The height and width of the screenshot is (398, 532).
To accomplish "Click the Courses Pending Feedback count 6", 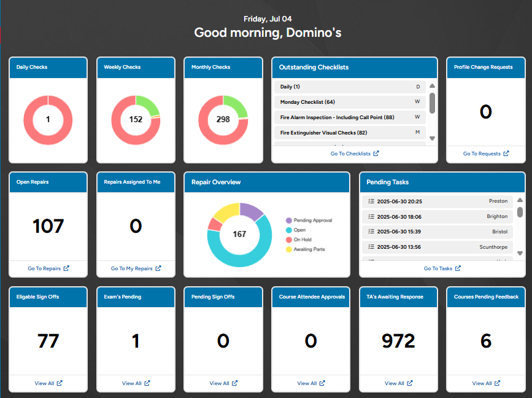I will [486, 341].
